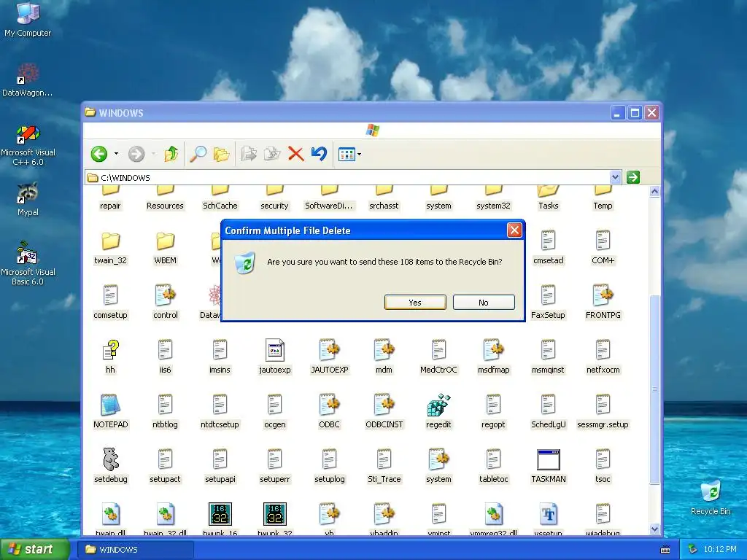Click the system32 folder label

pyautogui.click(x=493, y=206)
